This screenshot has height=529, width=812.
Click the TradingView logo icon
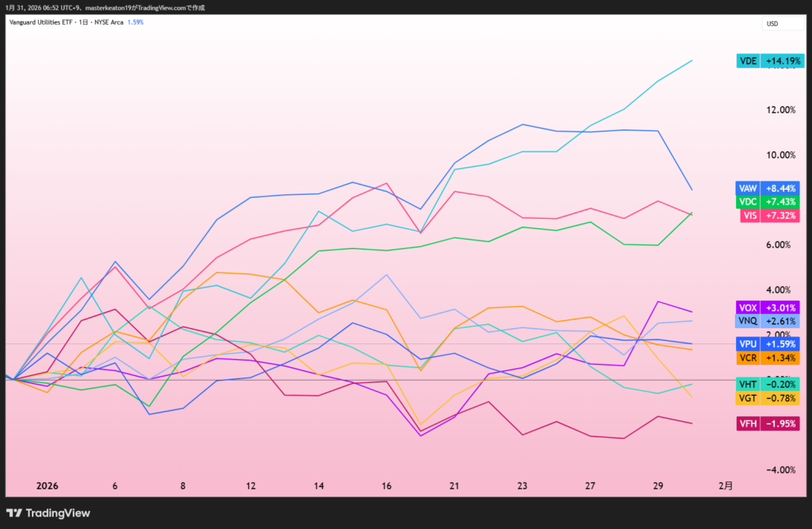pyautogui.click(x=14, y=513)
